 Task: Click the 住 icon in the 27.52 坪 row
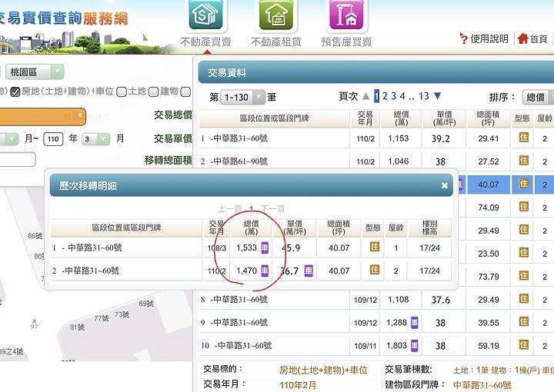tap(524, 161)
